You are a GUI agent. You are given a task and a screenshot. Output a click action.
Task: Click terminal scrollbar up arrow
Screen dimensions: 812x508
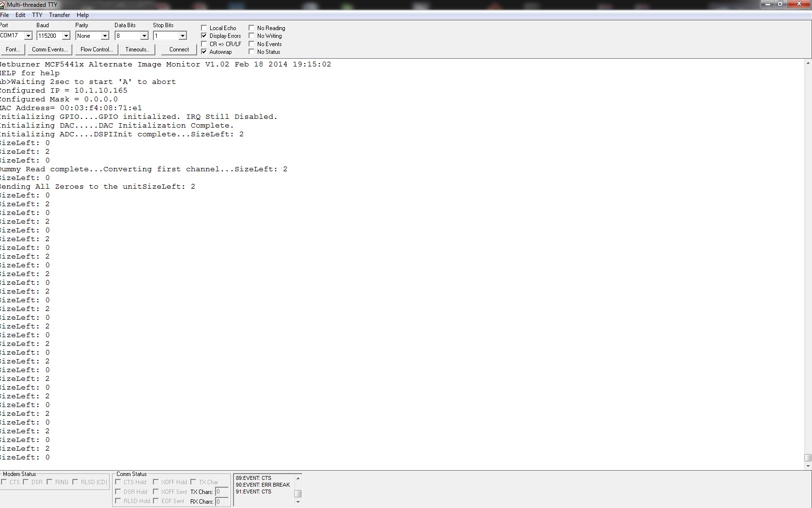(x=808, y=63)
